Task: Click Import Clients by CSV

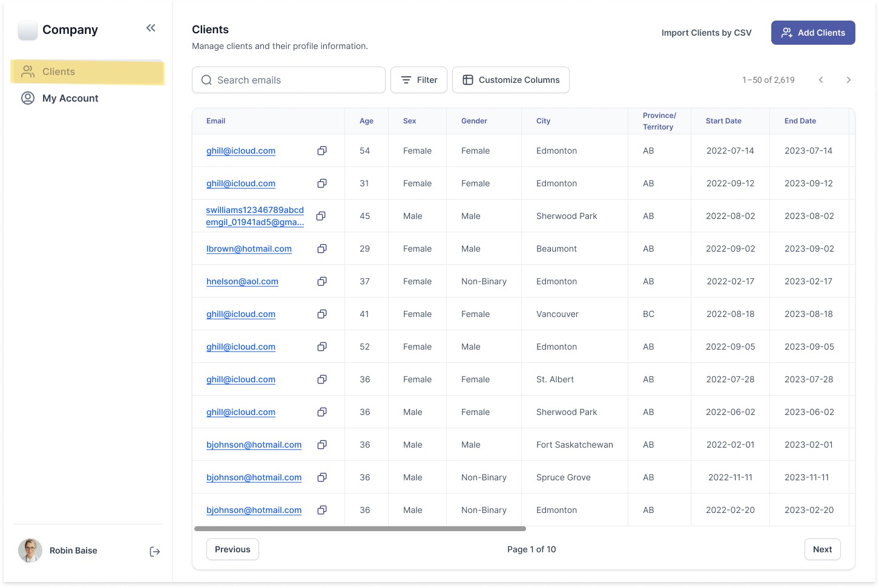Action: click(706, 33)
